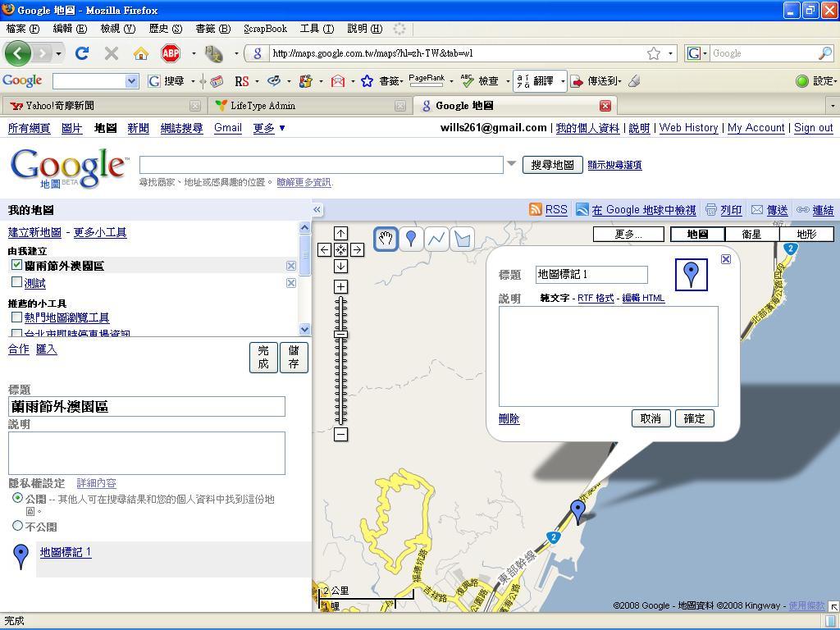Open the 檔案 menu
This screenshot has height=630, width=840.
23,29
